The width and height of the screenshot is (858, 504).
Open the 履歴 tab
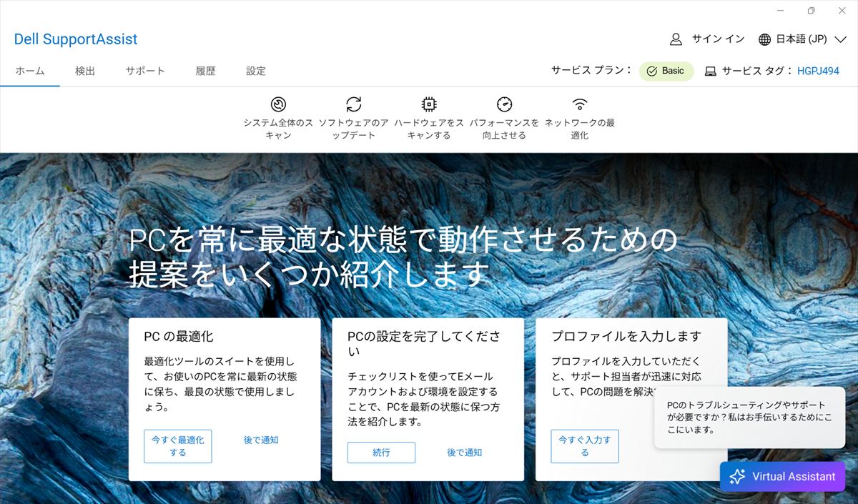pyautogui.click(x=205, y=71)
